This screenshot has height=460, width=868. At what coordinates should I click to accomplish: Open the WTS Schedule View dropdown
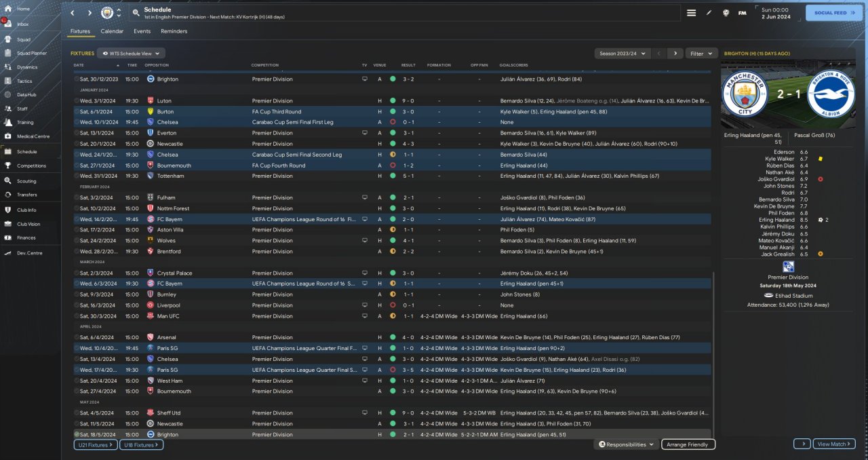click(x=131, y=53)
